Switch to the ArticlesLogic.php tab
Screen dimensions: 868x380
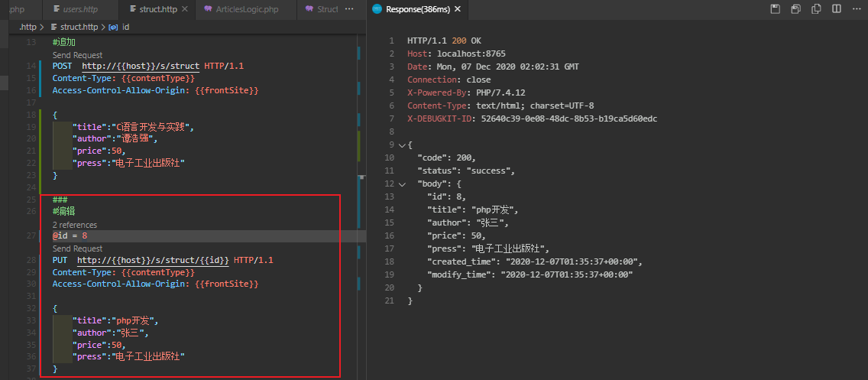pos(246,9)
